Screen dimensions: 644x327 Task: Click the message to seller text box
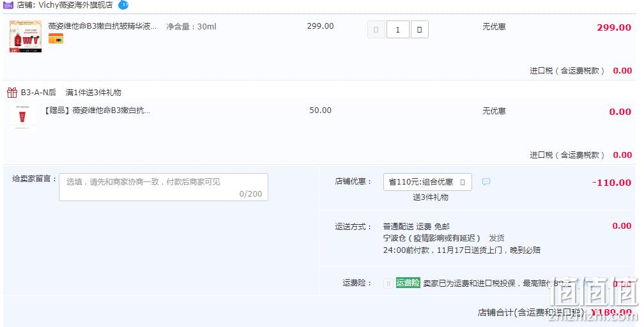(164, 187)
